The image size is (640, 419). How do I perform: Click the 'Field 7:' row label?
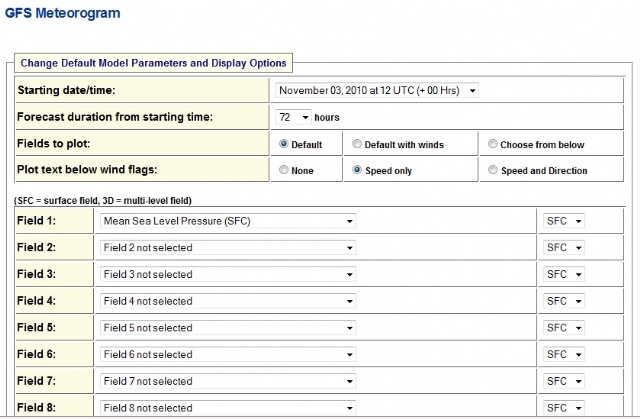(36, 381)
